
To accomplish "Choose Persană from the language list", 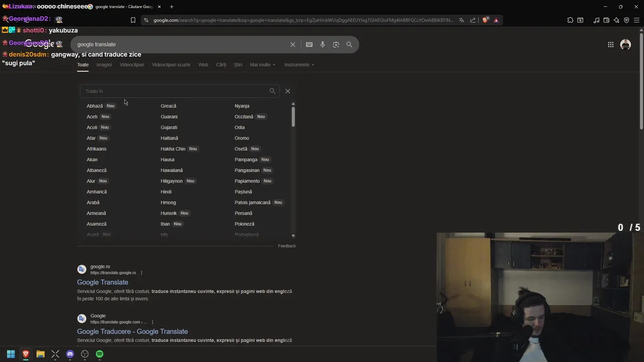I will point(244,213).
